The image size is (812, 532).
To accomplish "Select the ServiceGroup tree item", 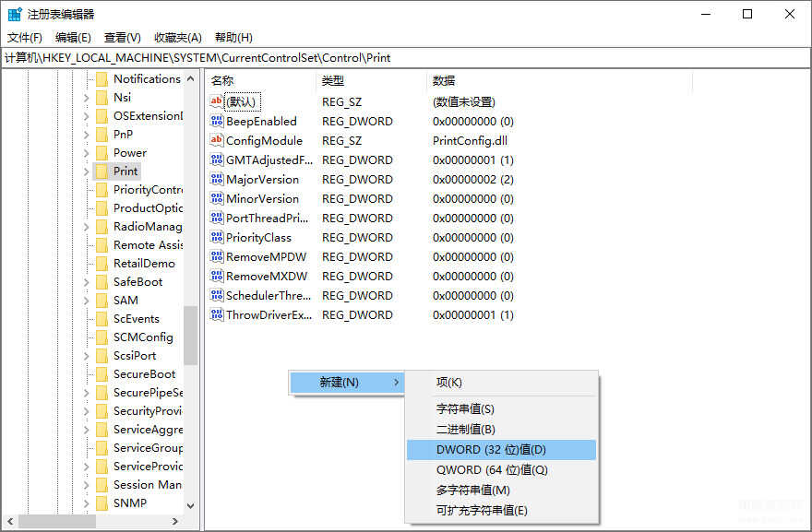I will click(x=149, y=448).
